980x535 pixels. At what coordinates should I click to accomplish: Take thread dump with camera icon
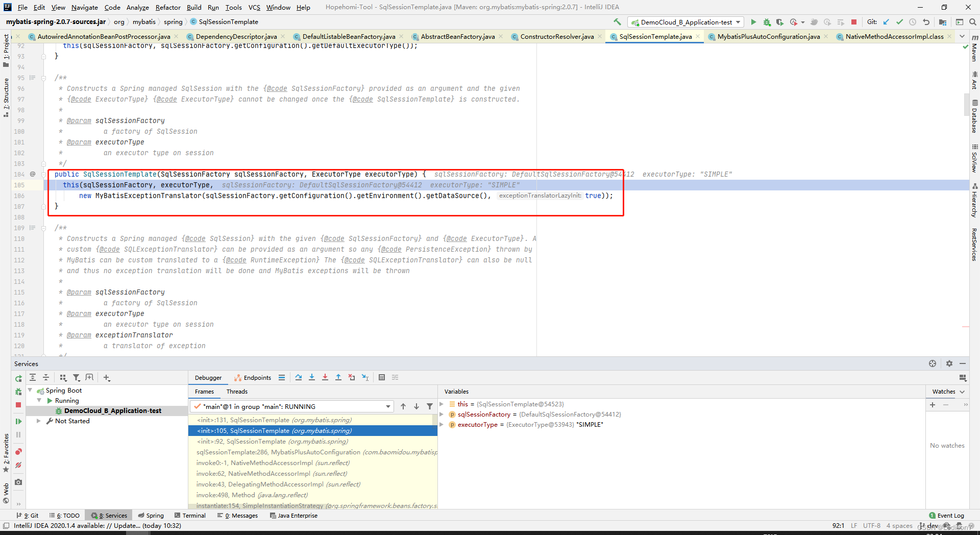tap(18, 482)
